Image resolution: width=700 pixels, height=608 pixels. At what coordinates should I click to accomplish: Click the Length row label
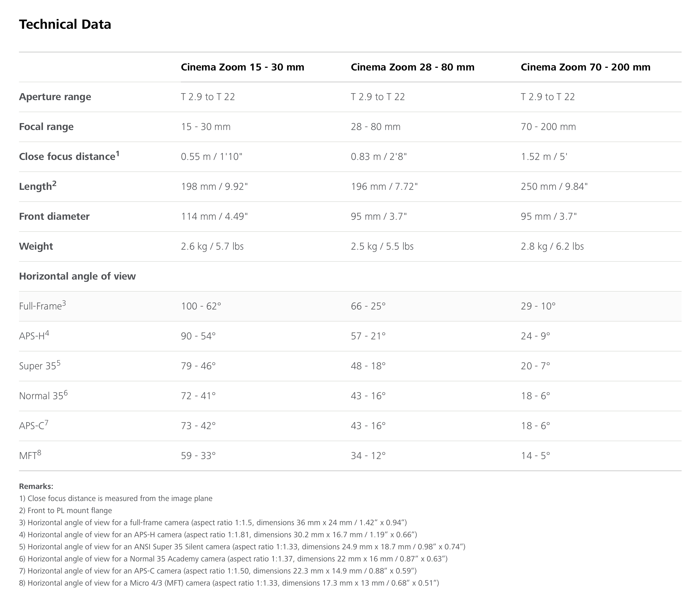pyautogui.click(x=38, y=186)
